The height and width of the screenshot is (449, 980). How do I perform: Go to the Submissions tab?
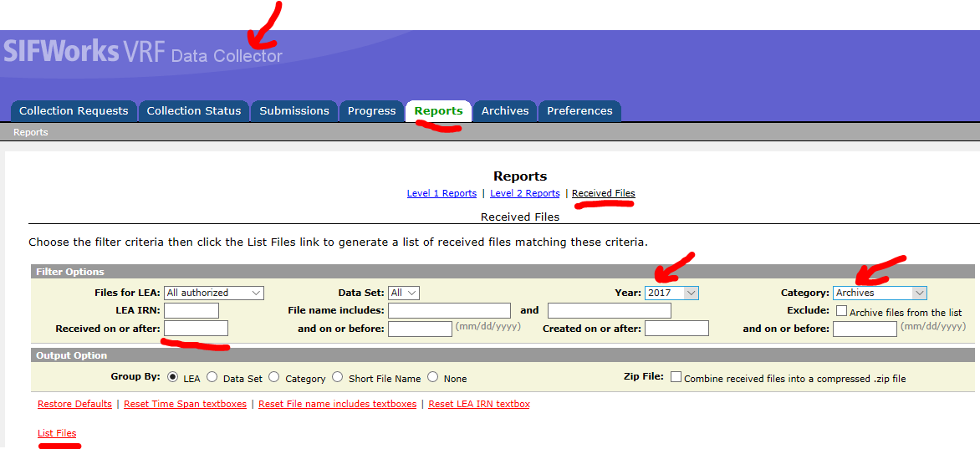[294, 110]
